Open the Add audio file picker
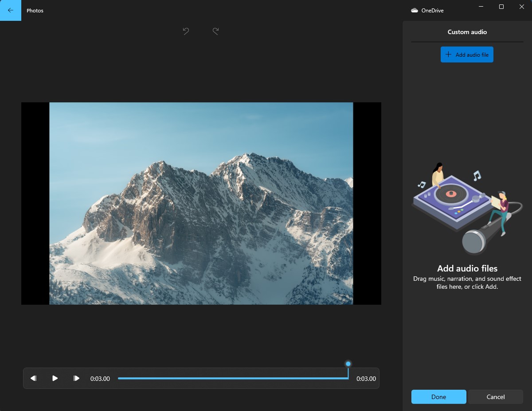 point(467,54)
